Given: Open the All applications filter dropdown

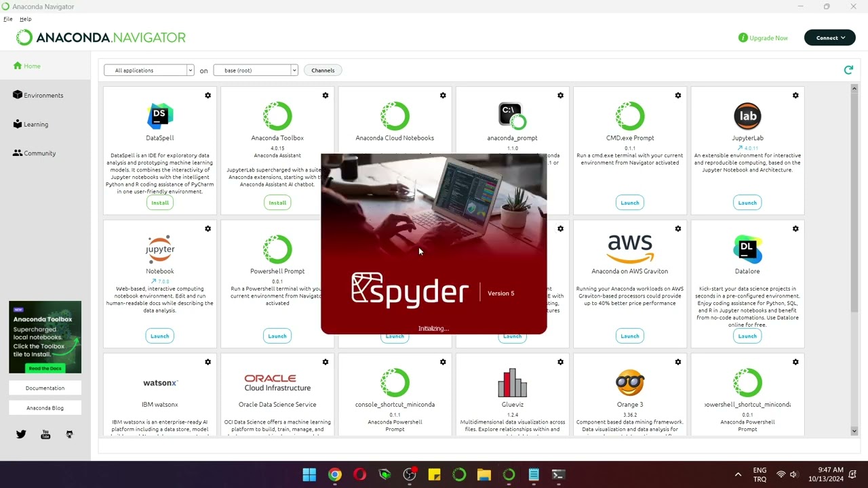Looking at the screenshot, I should pos(149,70).
